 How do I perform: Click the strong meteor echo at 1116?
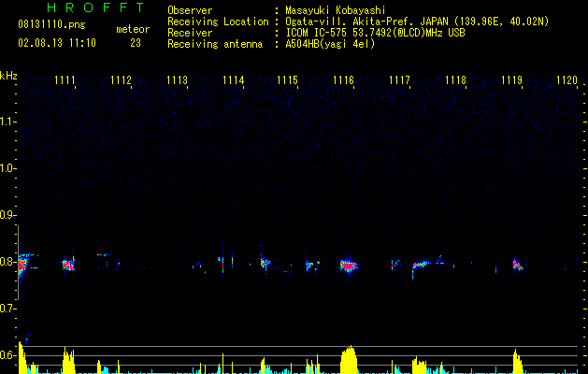[x=349, y=266]
